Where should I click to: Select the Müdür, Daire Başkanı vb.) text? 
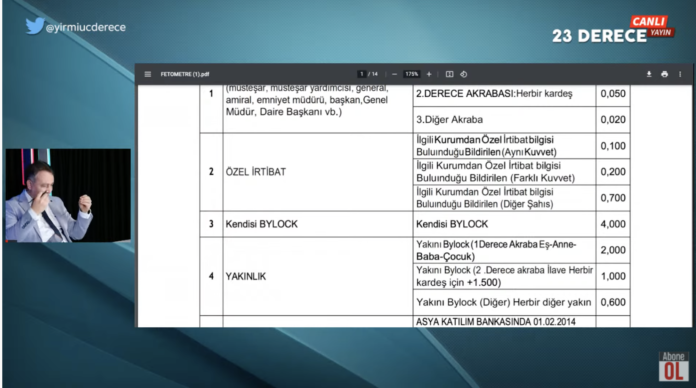(x=284, y=112)
